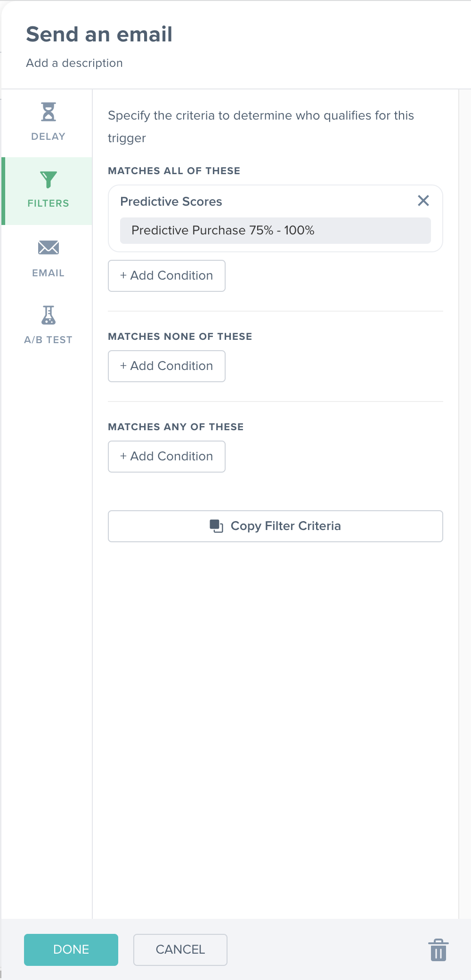This screenshot has height=980, width=471.
Task: Edit the Add a description field
Action: (x=74, y=63)
